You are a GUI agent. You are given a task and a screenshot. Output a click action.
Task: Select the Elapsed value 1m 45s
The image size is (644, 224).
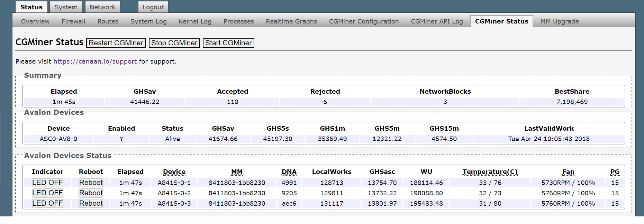pos(64,102)
